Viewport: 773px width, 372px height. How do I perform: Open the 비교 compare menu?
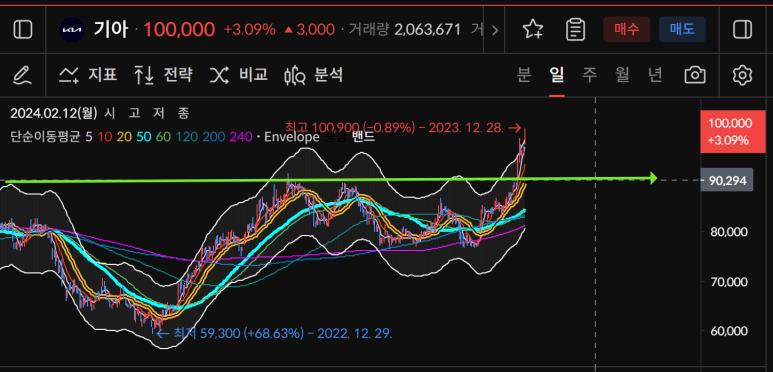(x=239, y=75)
